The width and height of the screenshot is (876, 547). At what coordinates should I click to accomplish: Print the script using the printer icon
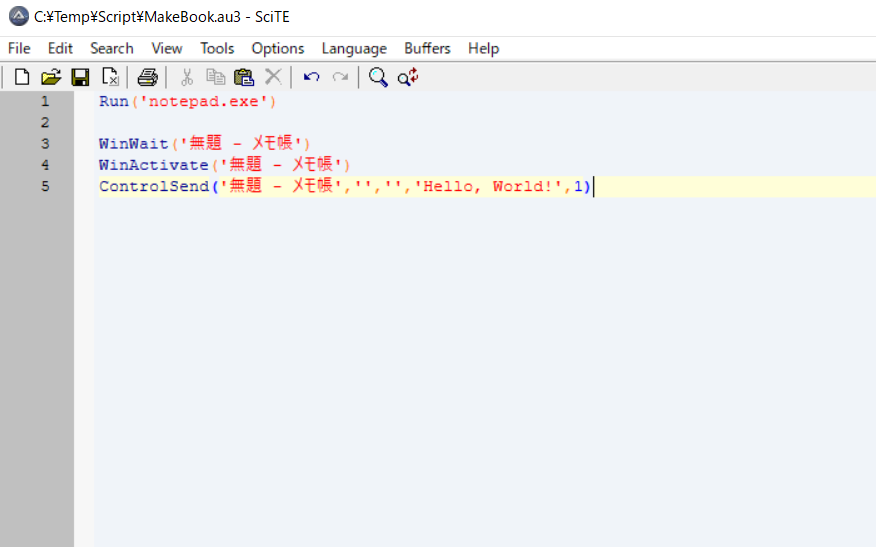148,77
